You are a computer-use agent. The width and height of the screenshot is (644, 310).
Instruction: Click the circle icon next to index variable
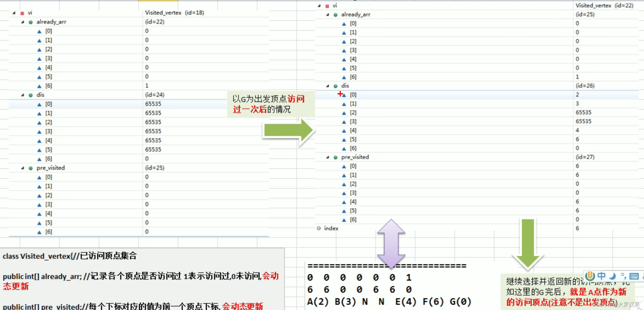coord(318,228)
